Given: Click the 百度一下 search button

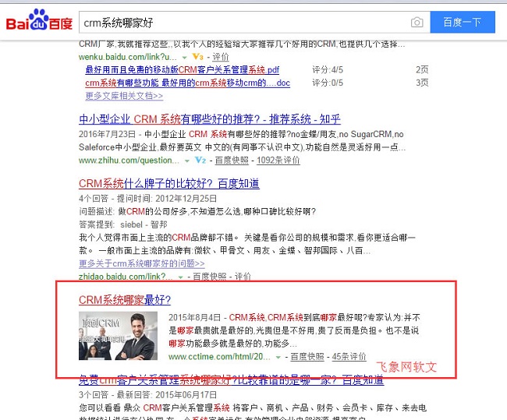Looking at the screenshot, I should point(463,22).
